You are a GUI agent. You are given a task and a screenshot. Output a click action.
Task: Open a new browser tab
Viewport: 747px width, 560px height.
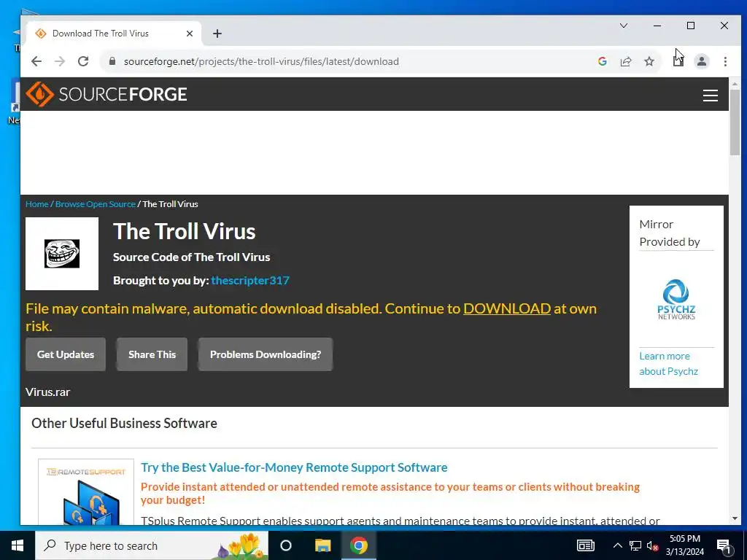217,34
